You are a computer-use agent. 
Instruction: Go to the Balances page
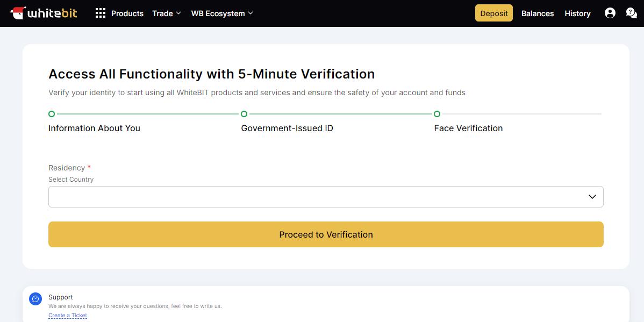pos(537,13)
